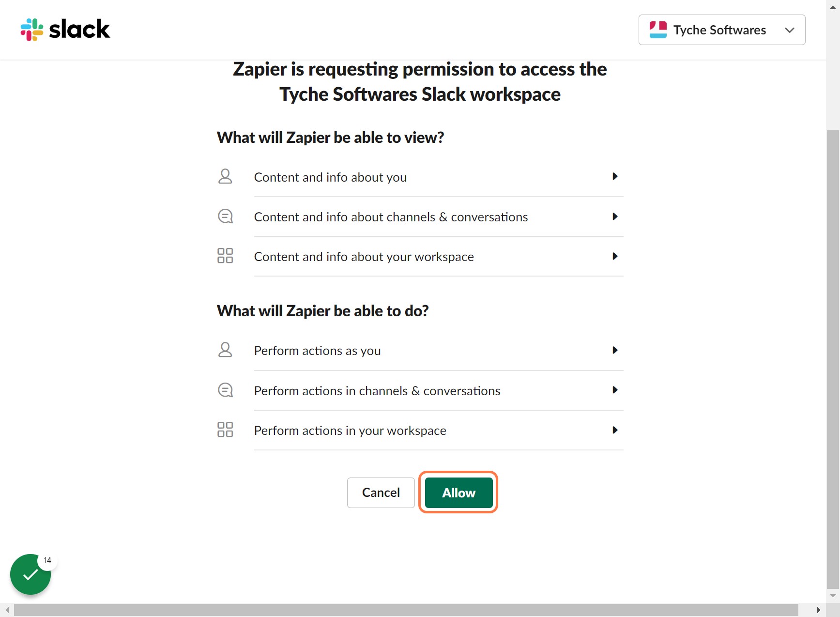Click the vertical scrollbar thumb
This screenshot has width=840, height=617.
pyautogui.click(x=833, y=359)
